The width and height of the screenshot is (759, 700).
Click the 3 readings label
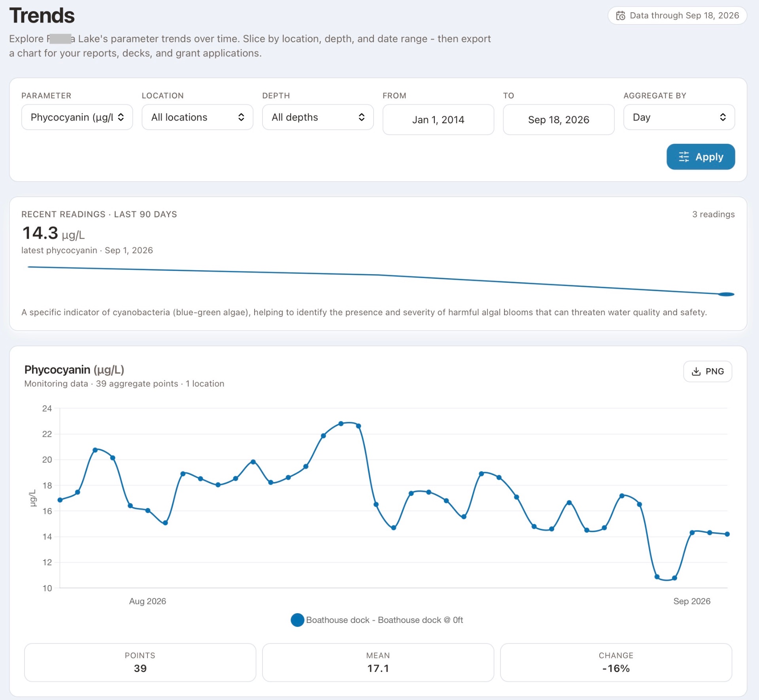tap(713, 215)
